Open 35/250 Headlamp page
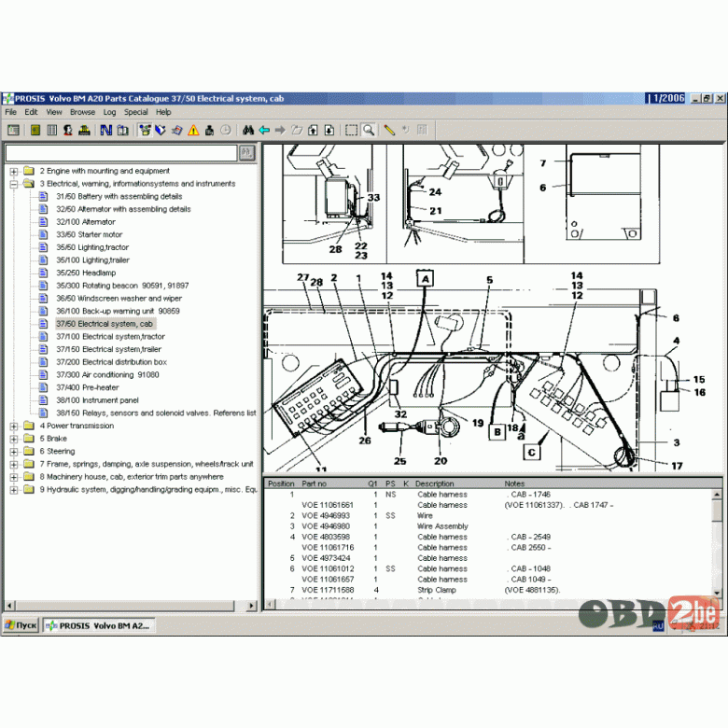 tap(87, 273)
